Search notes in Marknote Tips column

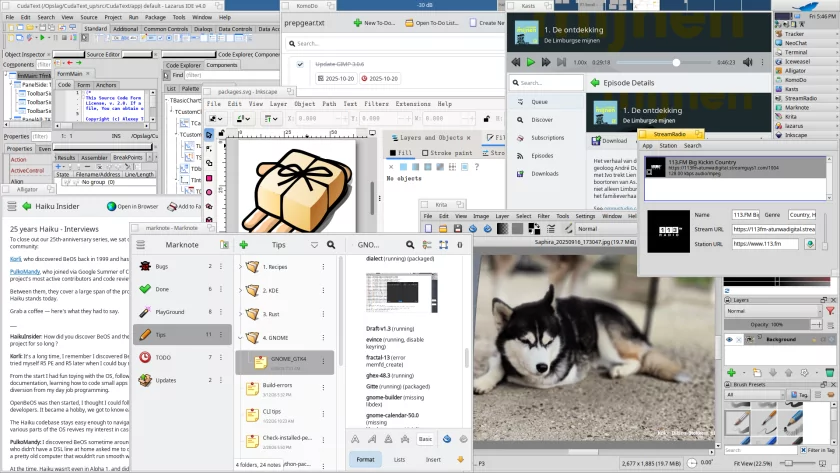pyautogui.click(x=331, y=245)
